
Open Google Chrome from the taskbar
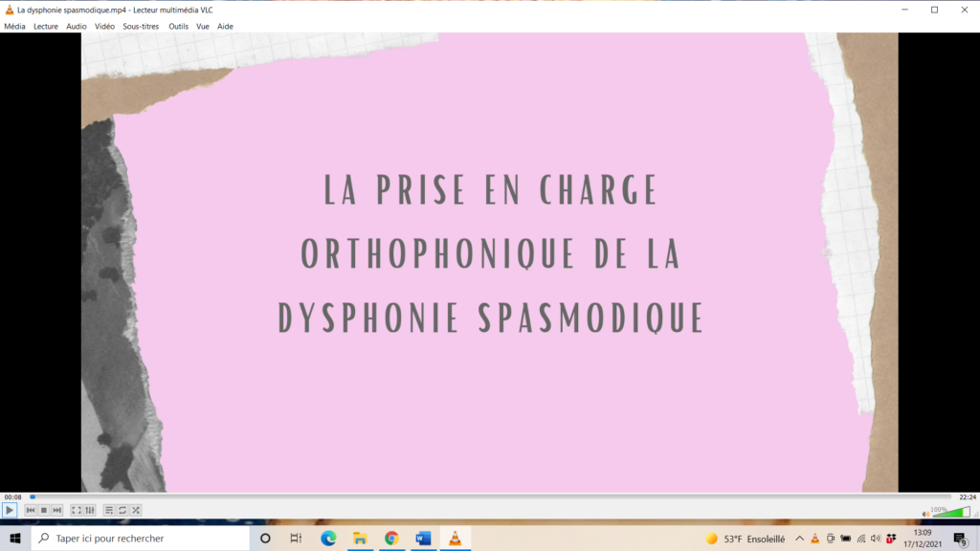[x=391, y=539]
